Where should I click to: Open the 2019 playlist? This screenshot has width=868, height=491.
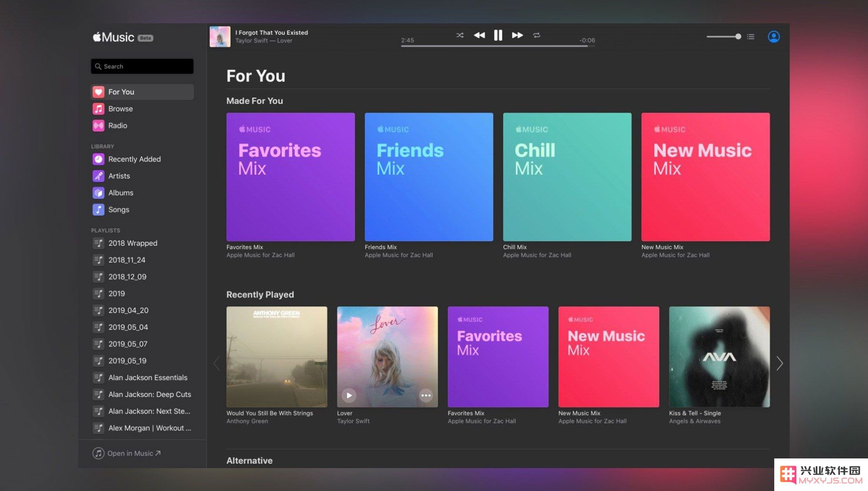click(x=142, y=293)
